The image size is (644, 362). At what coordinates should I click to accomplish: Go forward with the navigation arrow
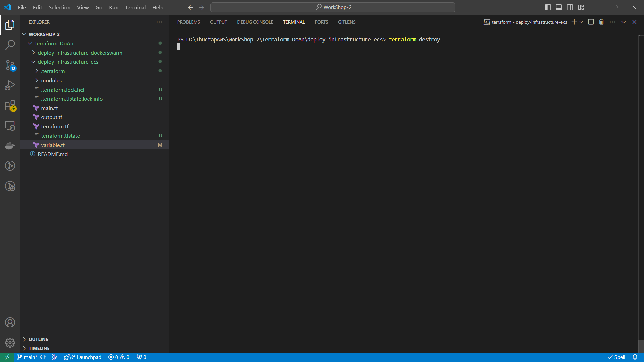coord(201,7)
